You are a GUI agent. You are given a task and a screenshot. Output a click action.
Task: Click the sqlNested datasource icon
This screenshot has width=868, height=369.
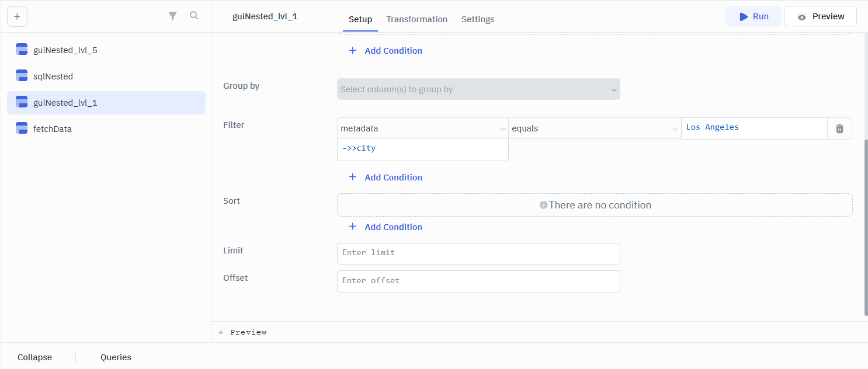(22, 76)
